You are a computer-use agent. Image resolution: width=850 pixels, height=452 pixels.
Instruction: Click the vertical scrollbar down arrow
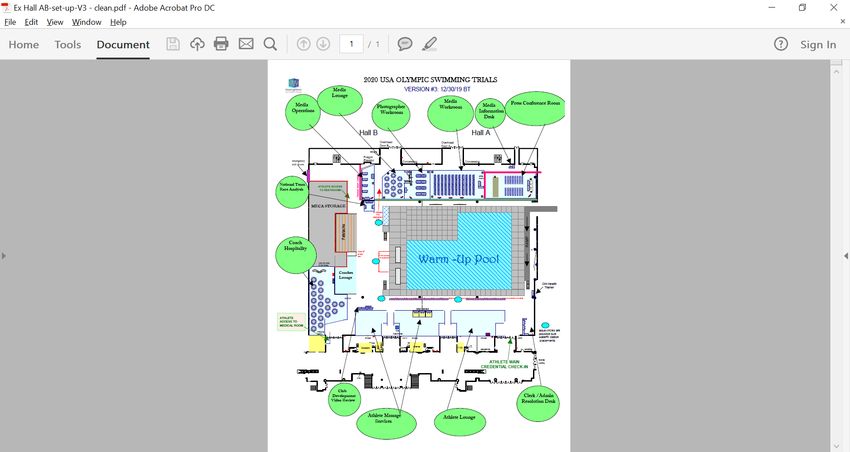tap(835, 447)
